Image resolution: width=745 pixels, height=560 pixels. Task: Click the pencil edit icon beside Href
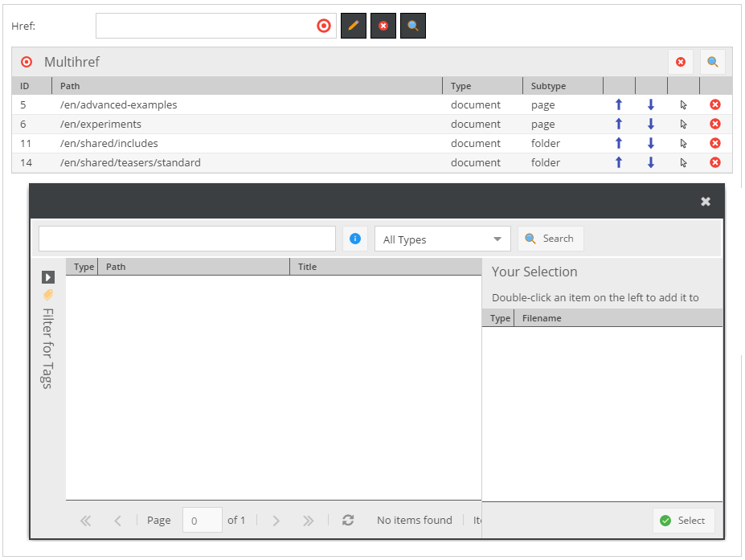click(354, 26)
